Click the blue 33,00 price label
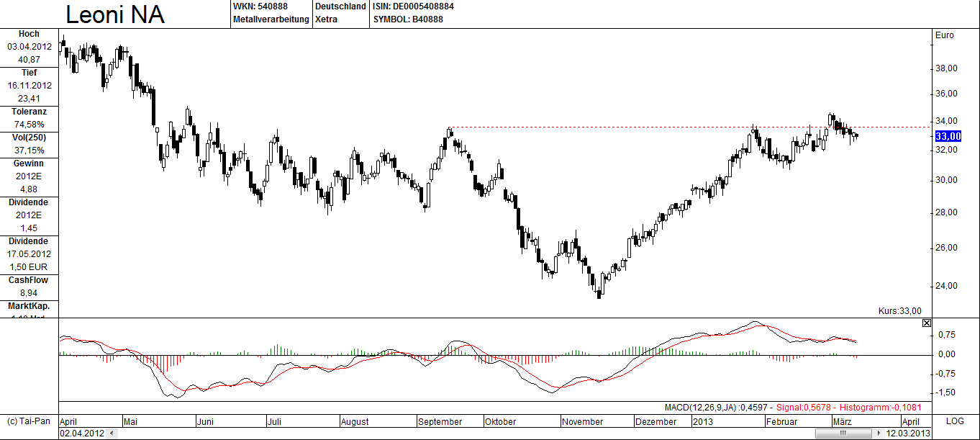 coord(948,136)
